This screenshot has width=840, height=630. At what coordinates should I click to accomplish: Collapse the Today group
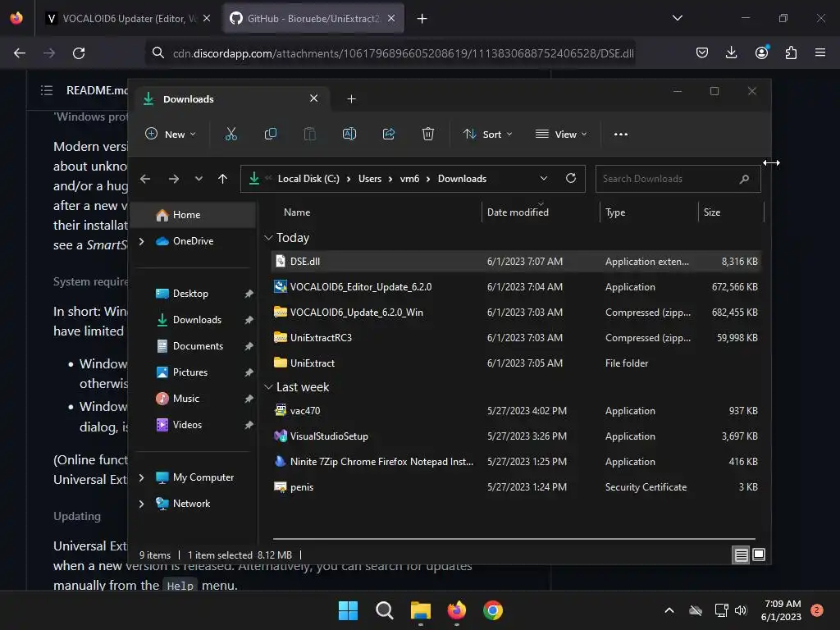click(x=268, y=237)
